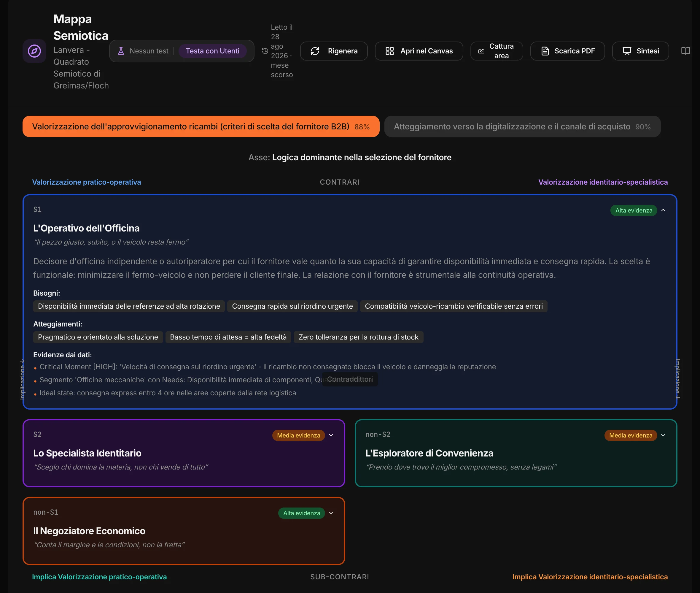Click the Contraddittori label over the card

[350, 379]
